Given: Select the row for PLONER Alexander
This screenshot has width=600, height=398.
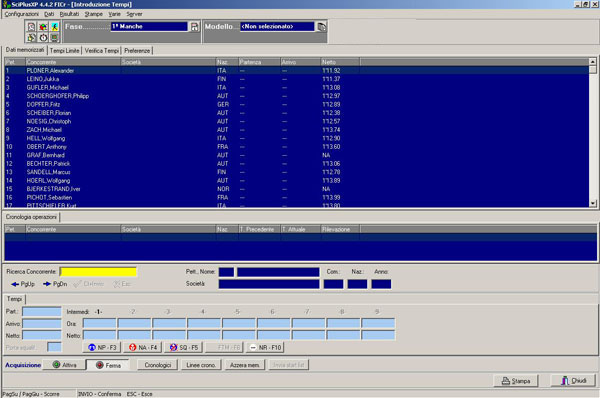Looking at the screenshot, I should pyautogui.click(x=297, y=70).
